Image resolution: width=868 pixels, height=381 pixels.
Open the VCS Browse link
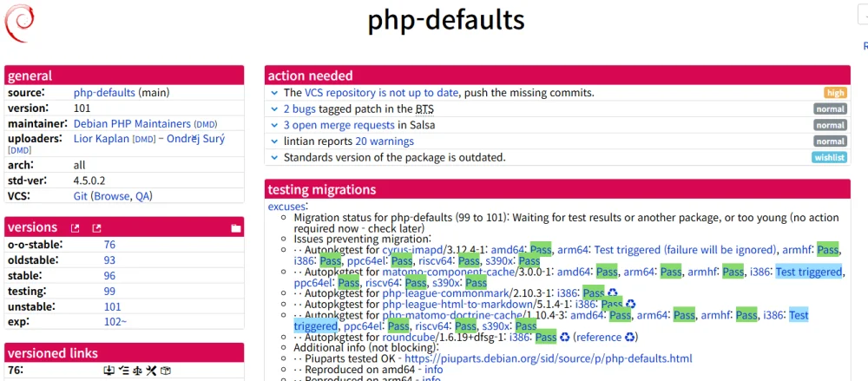click(112, 196)
